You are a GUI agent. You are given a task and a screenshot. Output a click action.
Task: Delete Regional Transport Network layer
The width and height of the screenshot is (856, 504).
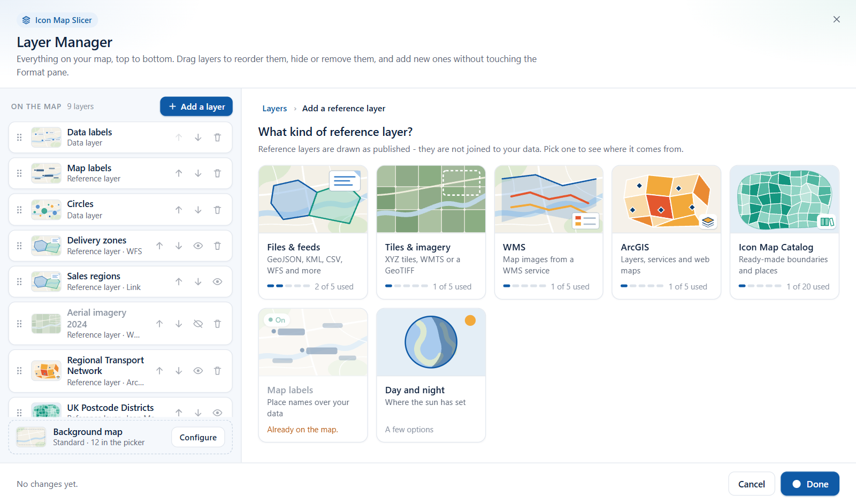(x=217, y=371)
